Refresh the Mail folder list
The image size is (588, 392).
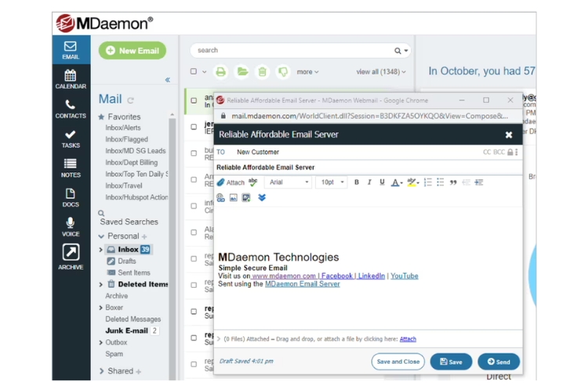[130, 100]
